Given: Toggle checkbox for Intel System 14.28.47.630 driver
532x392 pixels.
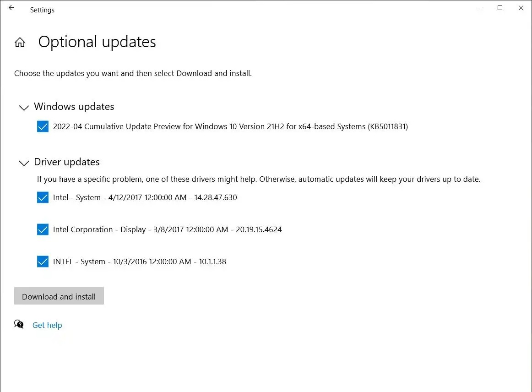Looking at the screenshot, I should 43,197.
